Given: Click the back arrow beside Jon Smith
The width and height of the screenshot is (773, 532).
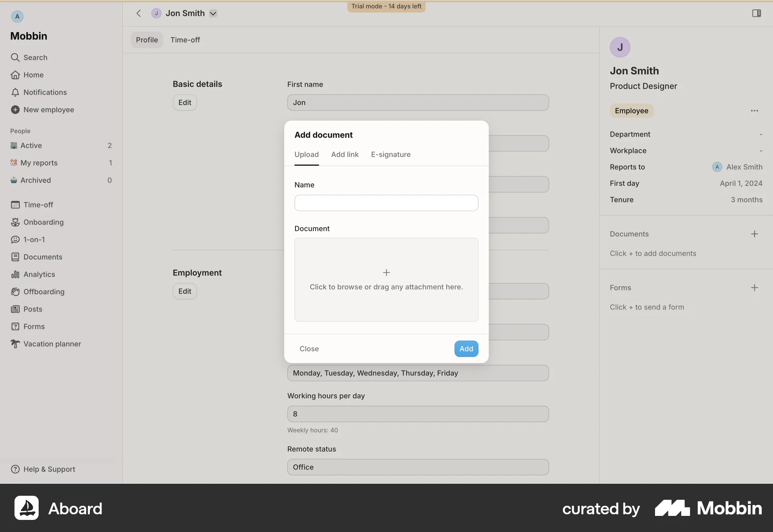Looking at the screenshot, I should 138,13.
